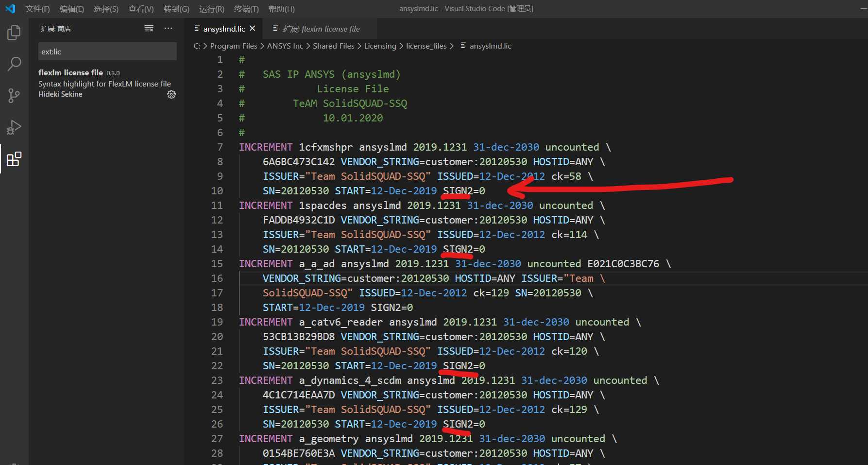This screenshot has height=465, width=868.
Task: Click 'SIGN2=0' on line 10
Action: [464, 191]
